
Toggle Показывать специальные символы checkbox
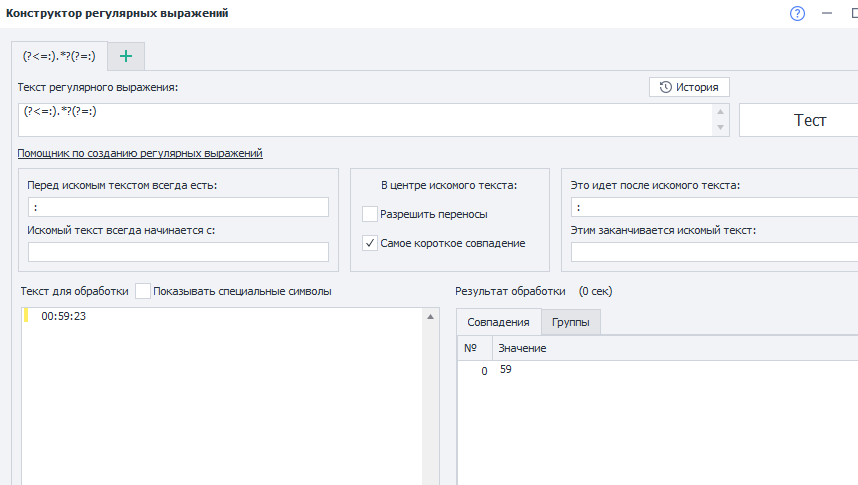pyautogui.click(x=143, y=291)
